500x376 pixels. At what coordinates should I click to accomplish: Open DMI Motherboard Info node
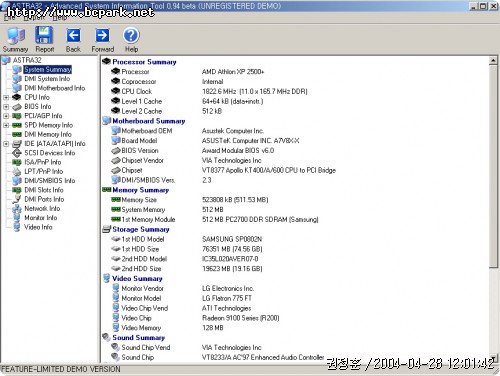[55, 88]
